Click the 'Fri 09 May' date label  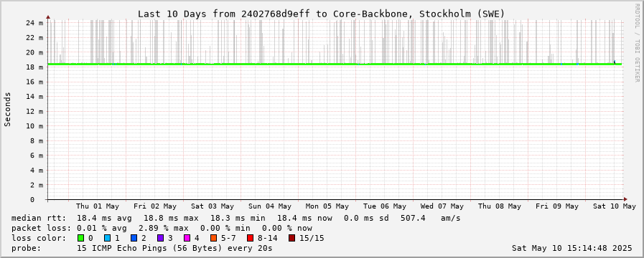pos(557,206)
